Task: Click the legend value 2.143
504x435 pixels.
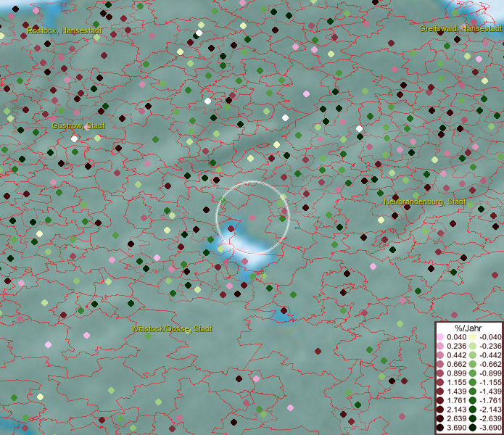Action: pyautogui.click(x=456, y=410)
